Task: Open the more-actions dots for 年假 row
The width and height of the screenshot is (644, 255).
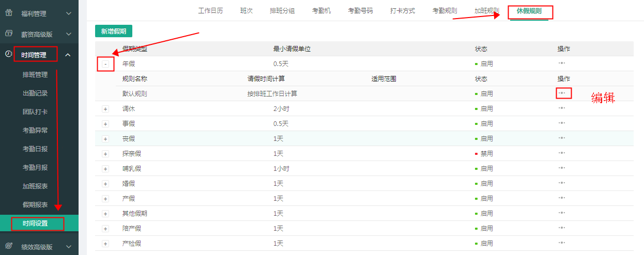Action: (562, 63)
